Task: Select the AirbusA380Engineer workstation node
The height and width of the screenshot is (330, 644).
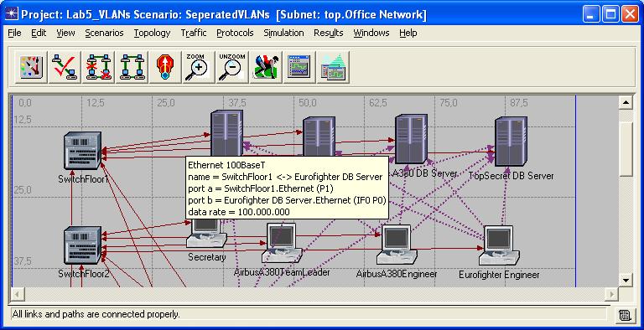Action: click(397, 245)
